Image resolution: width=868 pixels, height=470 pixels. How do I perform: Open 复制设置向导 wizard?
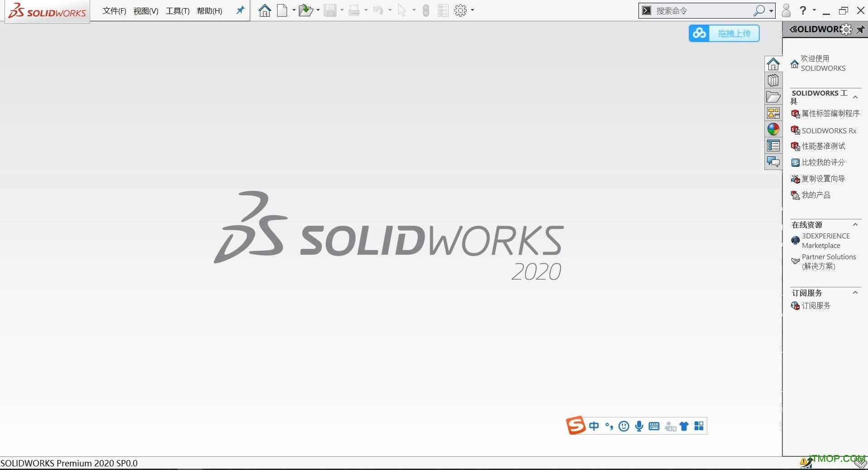(818, 179)
